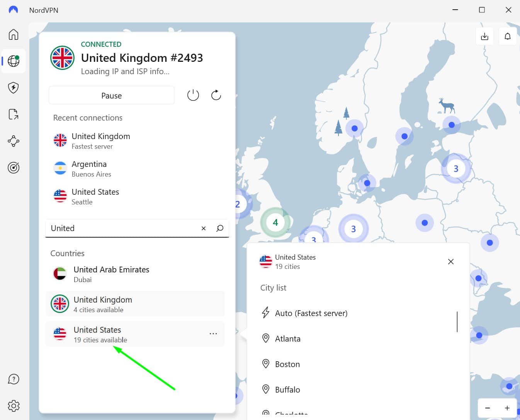Select recent connection United Kingdom Fastest server
Viewport: 520px width, 420px height.
coord(135,141)
